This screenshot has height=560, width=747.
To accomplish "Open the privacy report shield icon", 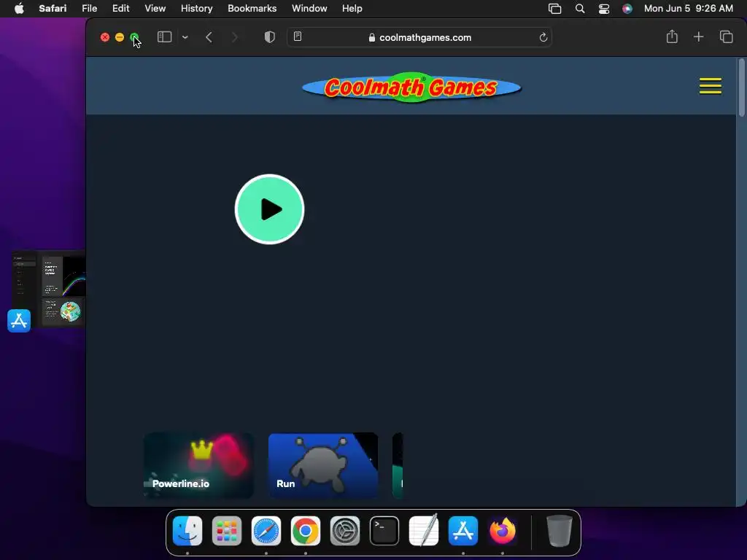I will (270, 37).
